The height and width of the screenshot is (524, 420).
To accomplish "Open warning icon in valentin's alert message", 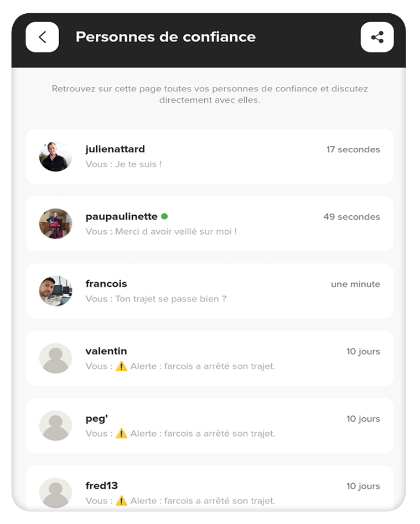I will pos(121,366).
